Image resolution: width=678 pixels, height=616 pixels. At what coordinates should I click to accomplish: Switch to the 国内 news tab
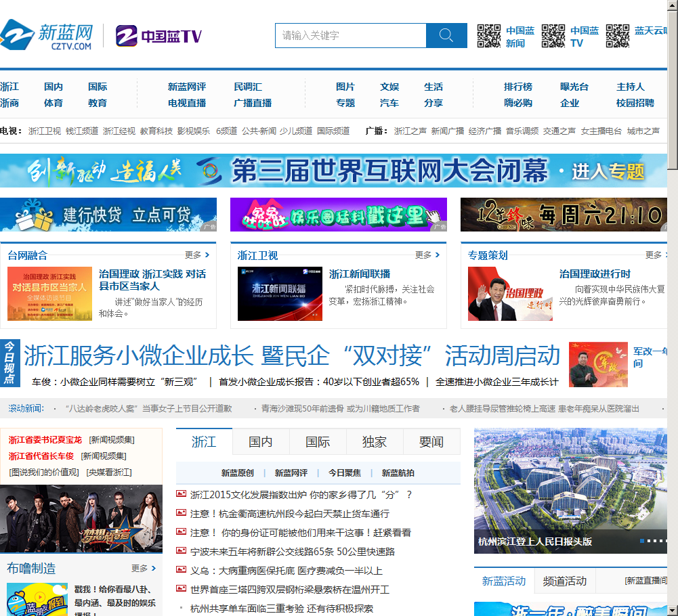[x=261, y=442]
